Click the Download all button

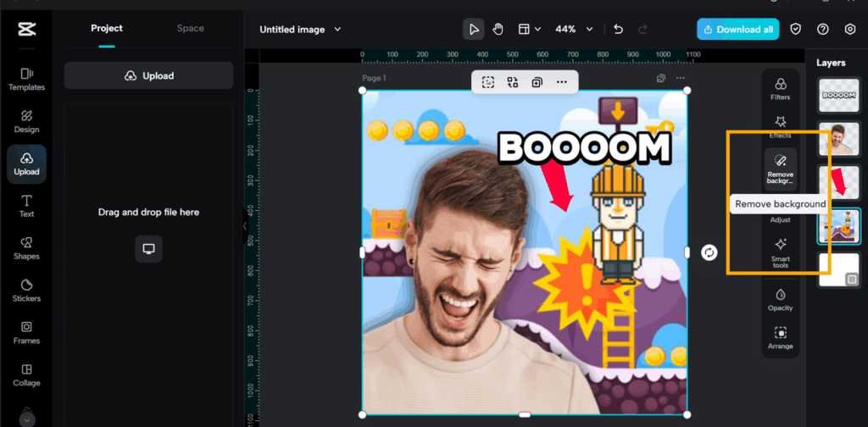click(x=737, y=29)
